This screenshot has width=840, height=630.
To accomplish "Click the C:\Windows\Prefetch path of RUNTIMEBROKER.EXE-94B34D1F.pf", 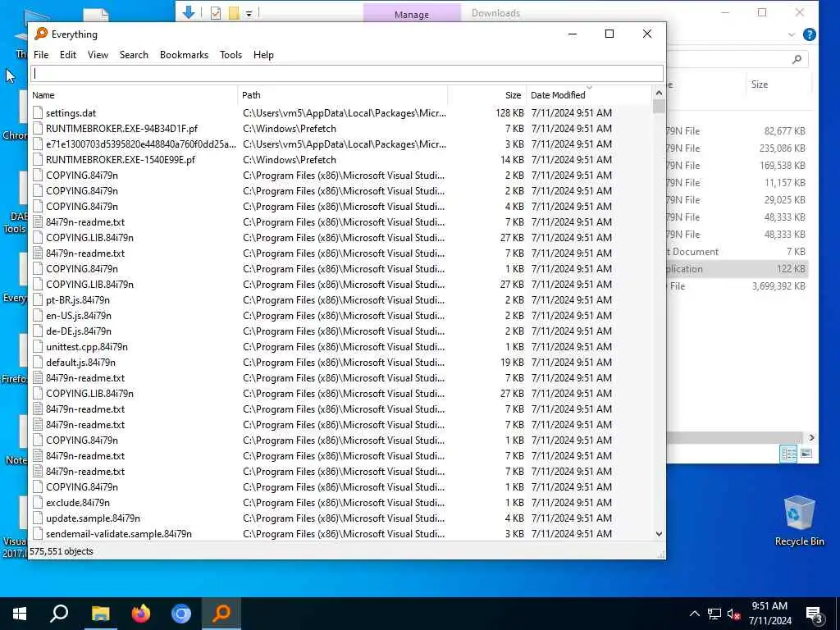I will (x=290, y=129).
